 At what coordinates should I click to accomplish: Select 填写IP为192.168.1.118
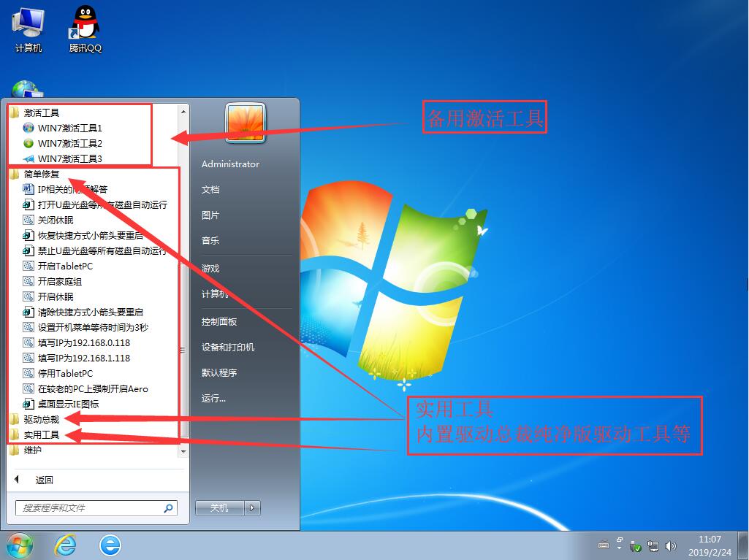tap(77, 358)
